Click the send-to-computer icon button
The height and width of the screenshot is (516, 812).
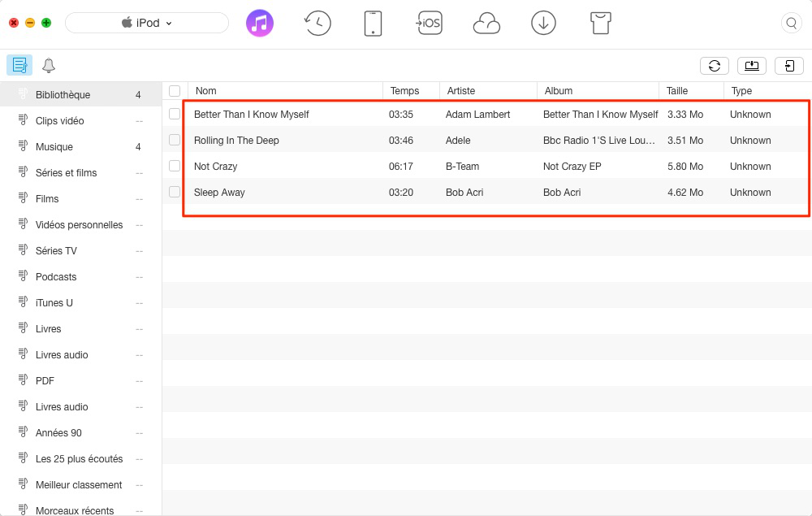coord(752,66)
